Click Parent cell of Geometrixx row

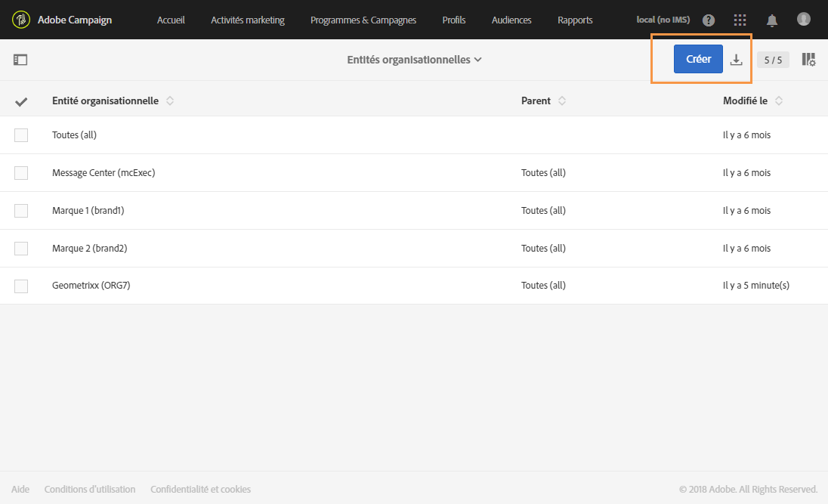pyautogui.click(x=543, y=286)
